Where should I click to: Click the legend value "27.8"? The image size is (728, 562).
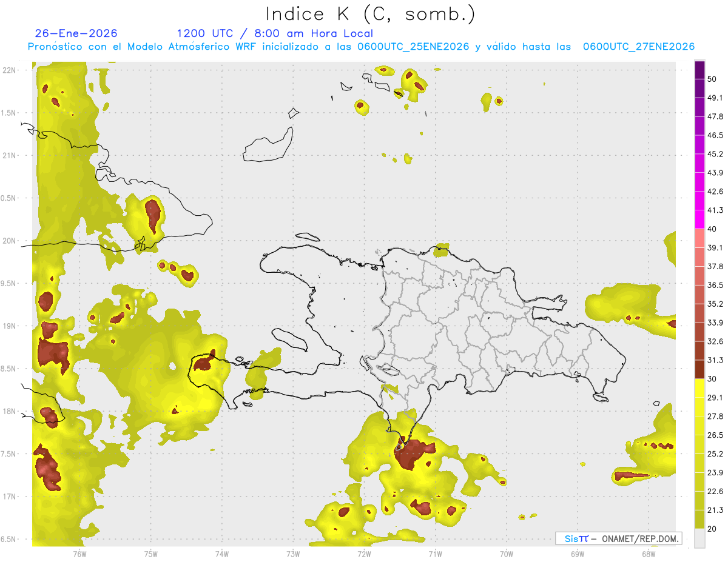click(715, 416)
